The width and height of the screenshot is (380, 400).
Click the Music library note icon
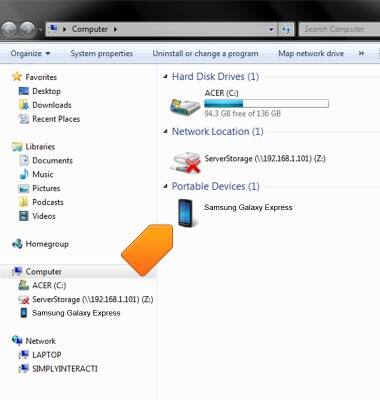pos(24,174)
